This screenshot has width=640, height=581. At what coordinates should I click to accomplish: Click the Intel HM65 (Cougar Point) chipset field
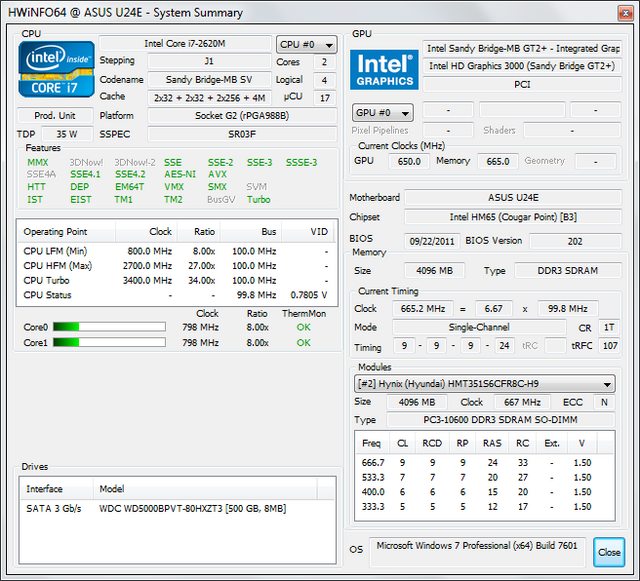[513, 217]
